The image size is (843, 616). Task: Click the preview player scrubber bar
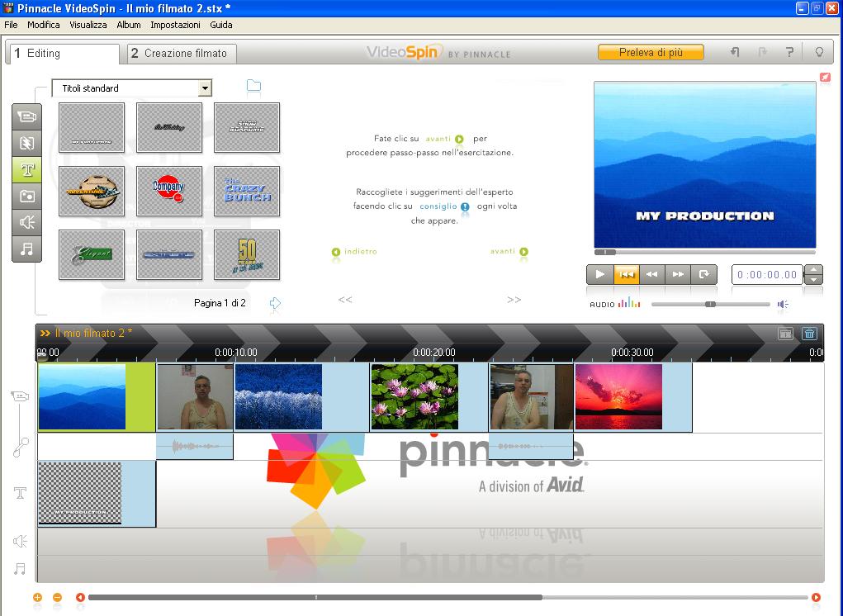(x=705, y=252)
